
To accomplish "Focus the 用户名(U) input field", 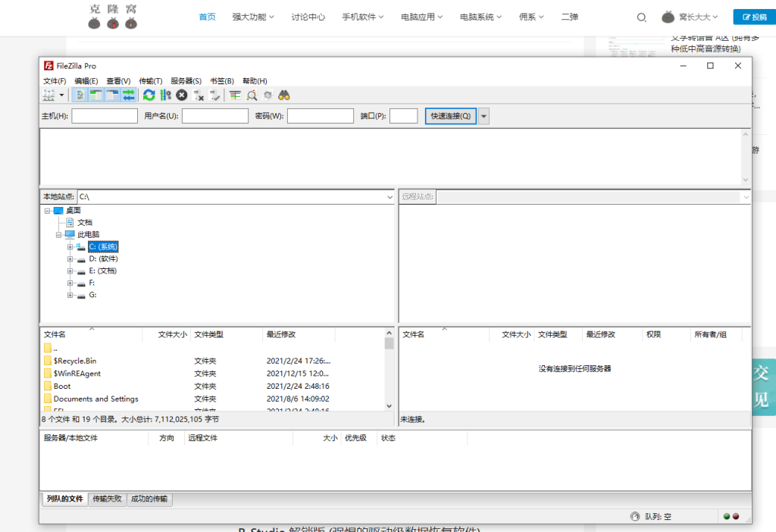I will (214, 116).
